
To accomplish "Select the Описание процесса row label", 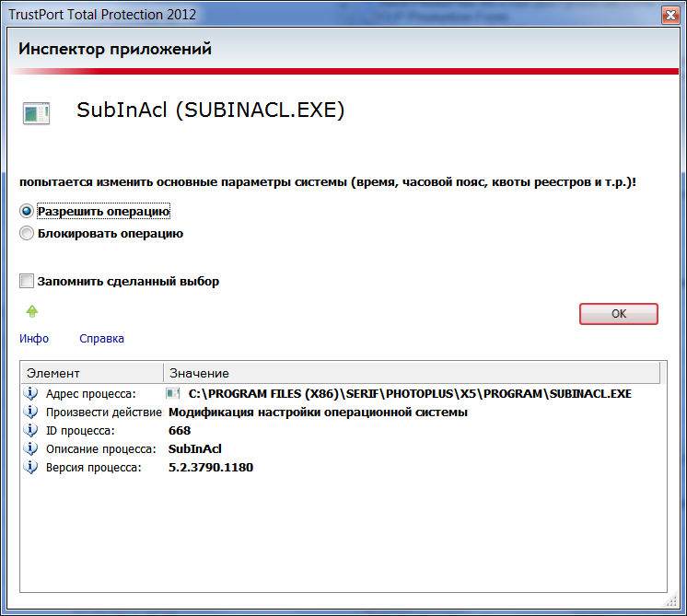I will [x=100, y=448].
